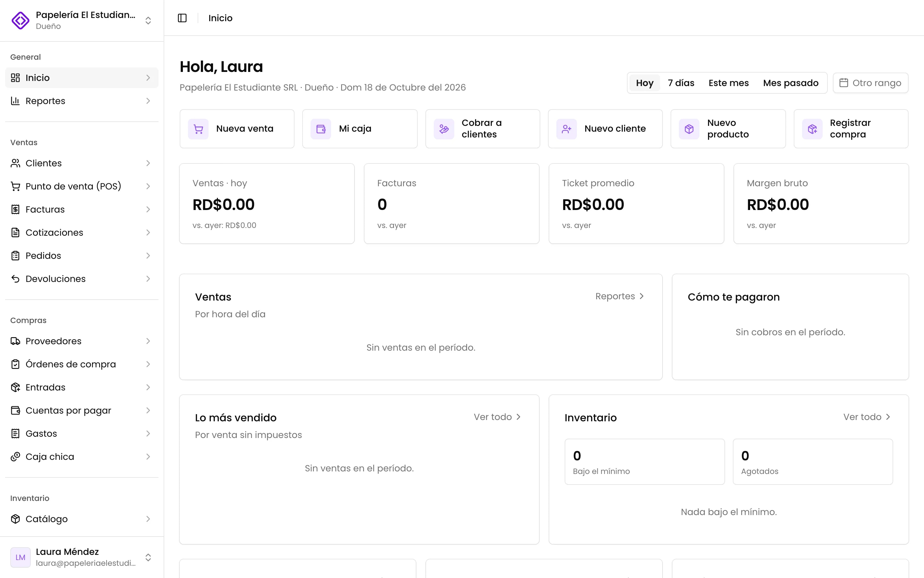Expand the Cuentas por pagar chevron
Screen dimensions: 924x578
pos(148,411)
